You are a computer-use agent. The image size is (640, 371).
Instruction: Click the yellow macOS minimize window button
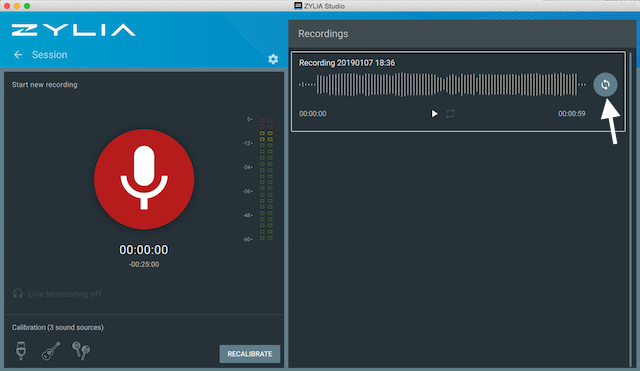(17, 6)
